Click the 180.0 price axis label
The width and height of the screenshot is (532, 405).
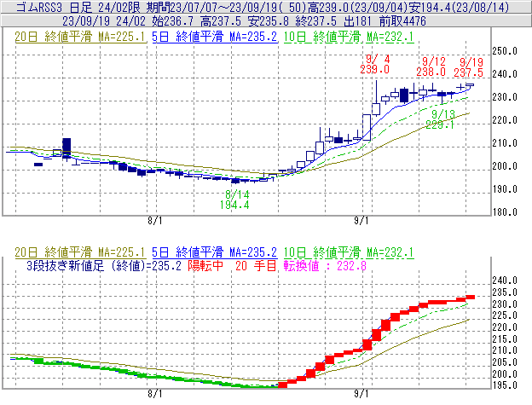(505, 212)
